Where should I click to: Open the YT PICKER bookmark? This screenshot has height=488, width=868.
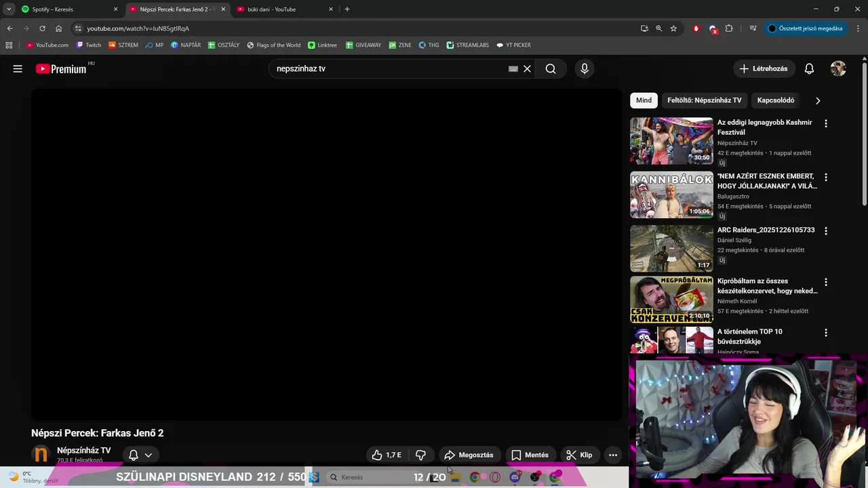pyautogui.click(x=513, y=45)
